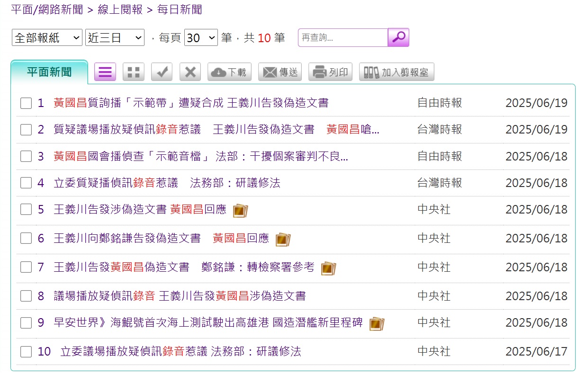Click the magnifier search button
This screenshot has height=392, width=586.
398,37
